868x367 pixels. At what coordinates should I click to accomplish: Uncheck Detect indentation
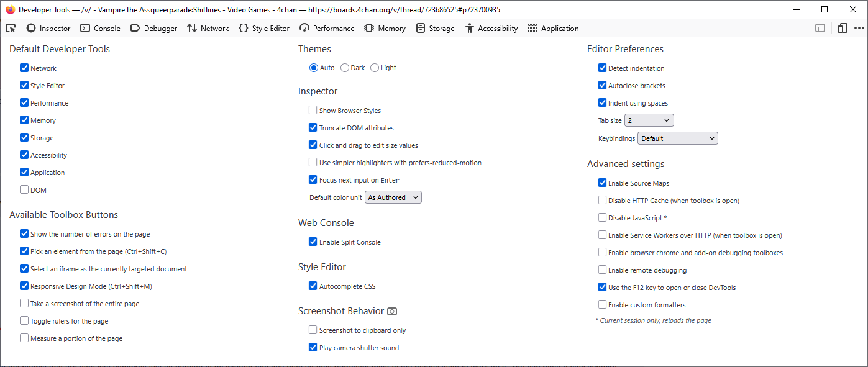(x=602, y=68)
